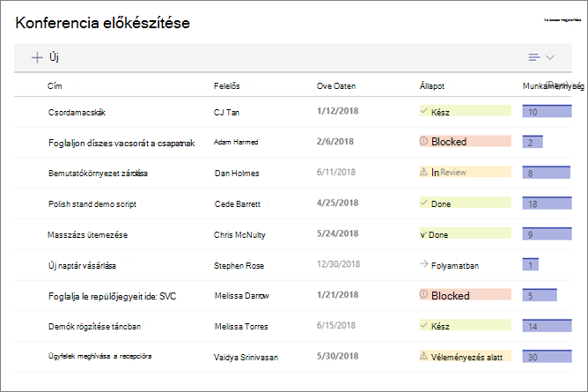Viewport: 588px width, 392px height.
Task: Click warning icon beside Véleményezés alatt
Action: tap(423, 356)
